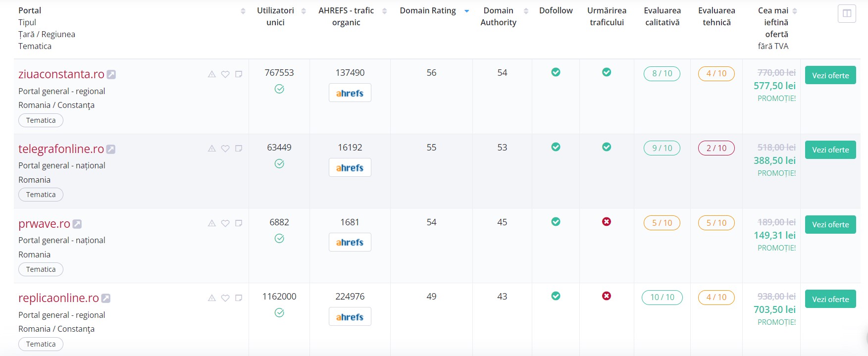Select the 149,31 lei promotional price
Viewport: 868px width, 356px height.
(774, 236)
